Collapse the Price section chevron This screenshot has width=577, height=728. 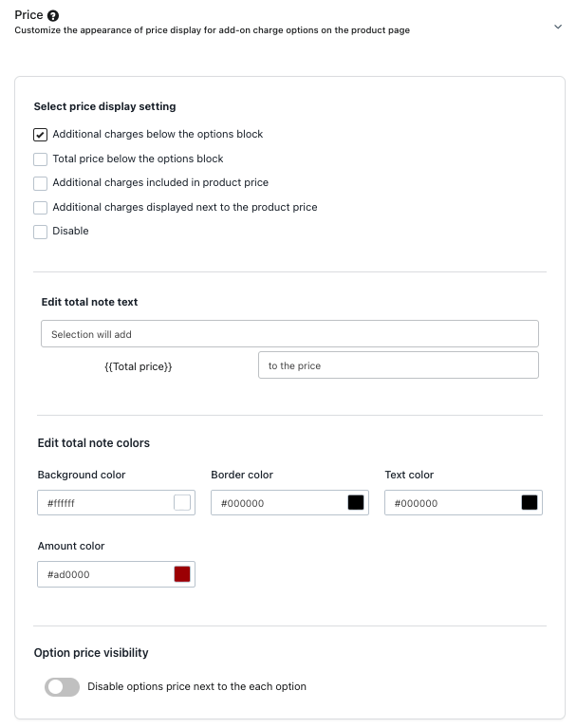[x=558, y=27]
